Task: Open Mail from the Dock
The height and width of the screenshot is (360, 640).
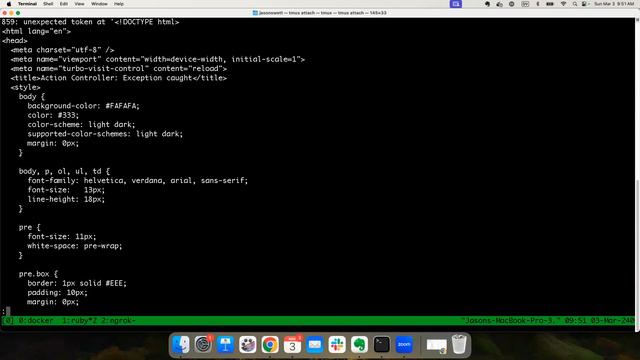Action: point(315,345)
